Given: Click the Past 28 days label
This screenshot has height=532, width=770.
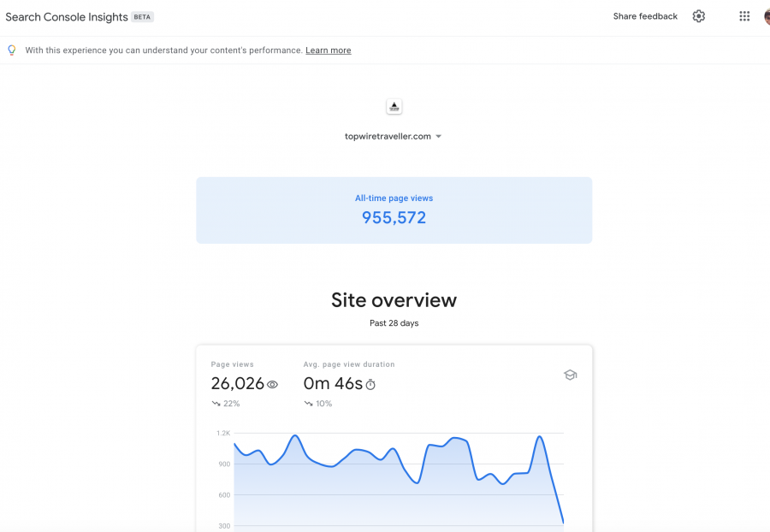Looking at the screenshot, I should point(394,323).
